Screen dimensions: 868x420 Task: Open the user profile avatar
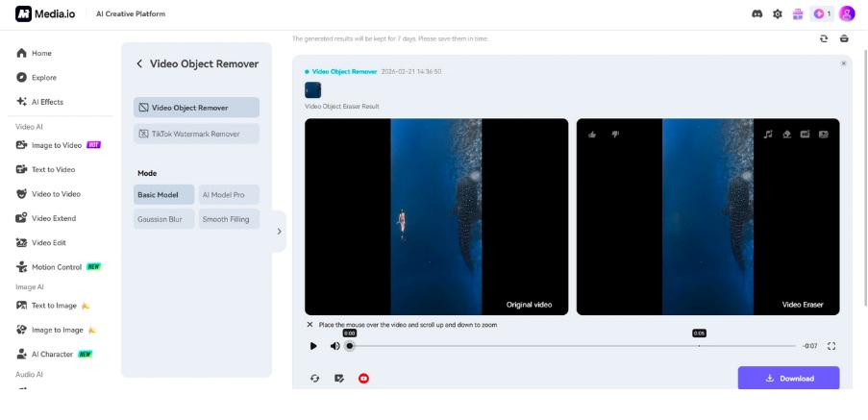click(847, 13)
